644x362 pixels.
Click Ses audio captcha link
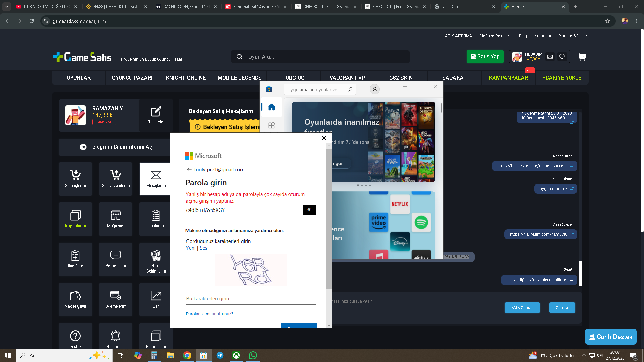click(203, 248)
